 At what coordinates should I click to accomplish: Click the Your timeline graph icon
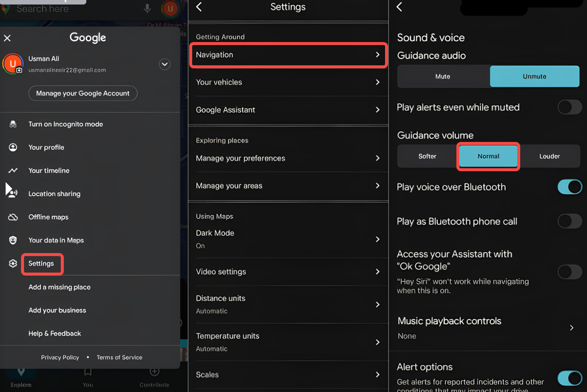pos(13,170)
